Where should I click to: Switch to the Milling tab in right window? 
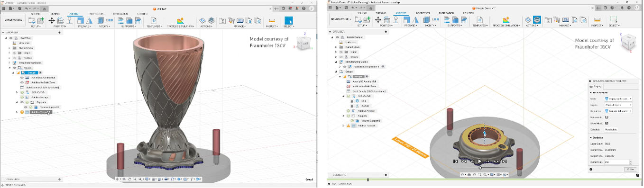tap(363, 13)
